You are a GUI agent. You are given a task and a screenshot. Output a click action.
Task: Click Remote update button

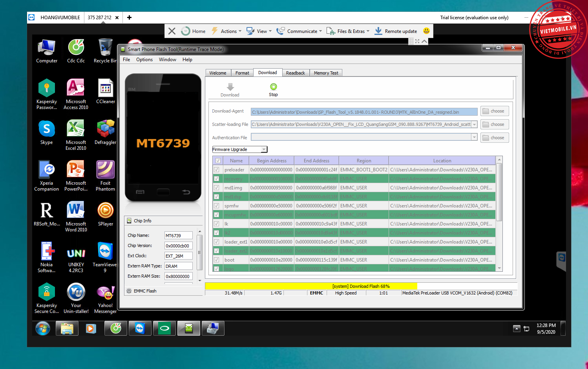pyautogui.click(x=396, y=31)
